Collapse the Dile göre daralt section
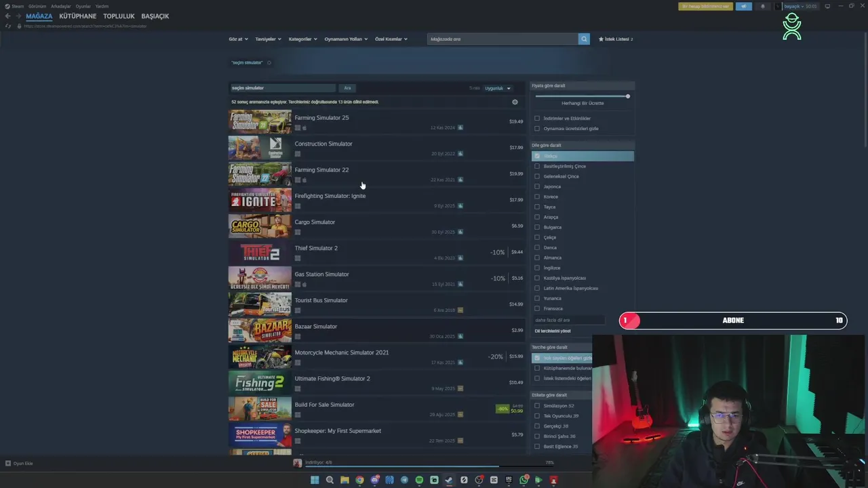868x488 pixels. 583,145
